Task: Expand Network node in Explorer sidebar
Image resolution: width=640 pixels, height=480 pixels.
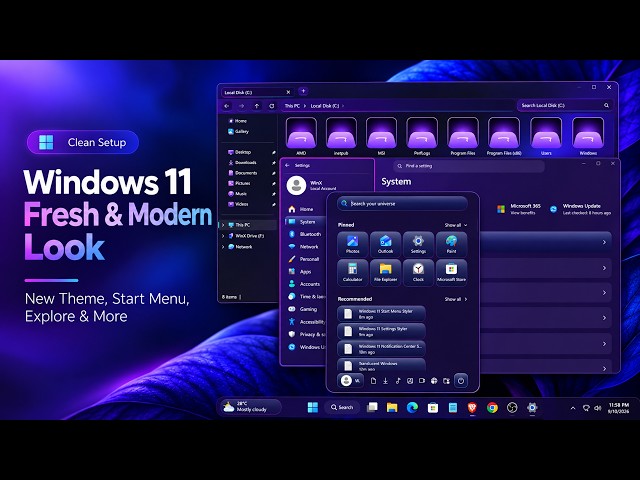Action: point(223,247)
